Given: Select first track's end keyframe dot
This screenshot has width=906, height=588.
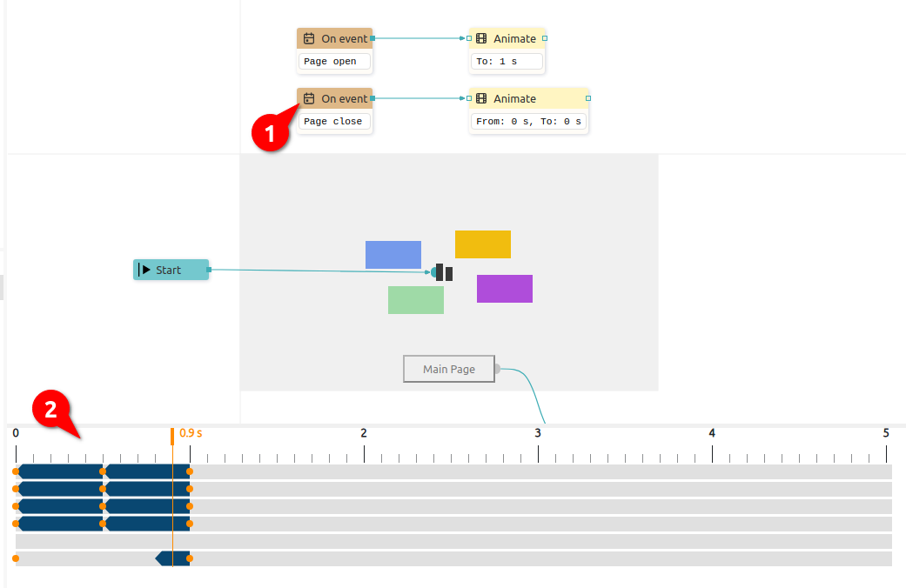Looking at the screenshot, I should click(190, 472).
